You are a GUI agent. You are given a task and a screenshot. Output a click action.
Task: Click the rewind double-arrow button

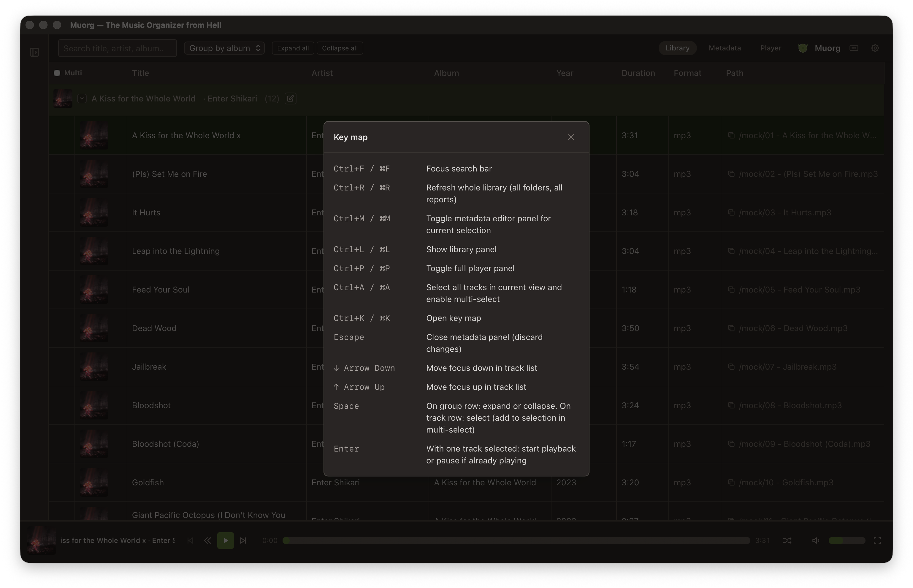click(x=207, y=540)
